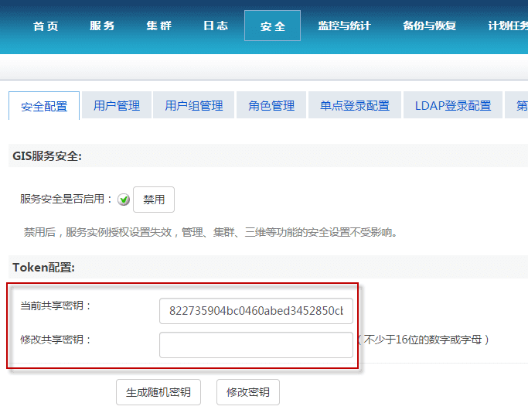Image resolution: width=528 pixels, height=420 pixels.
Task: Open the 用户组管理 tab
Action: (x=194, y=105)
